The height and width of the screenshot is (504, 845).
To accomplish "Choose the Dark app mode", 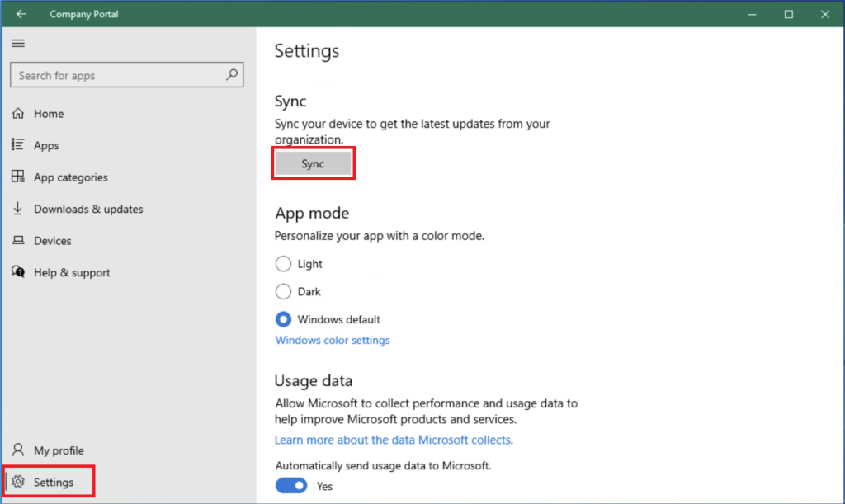I will pos(284,292).
